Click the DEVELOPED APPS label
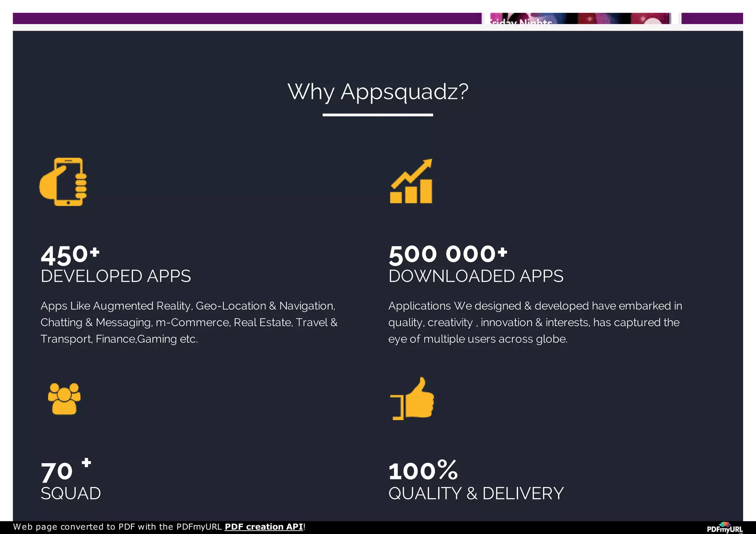The width and height of the screenshot is (756, 534). [x=116, y=276]
